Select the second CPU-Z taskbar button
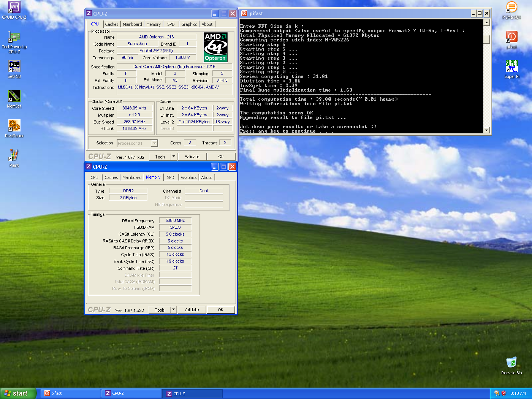 click(193, 393)
